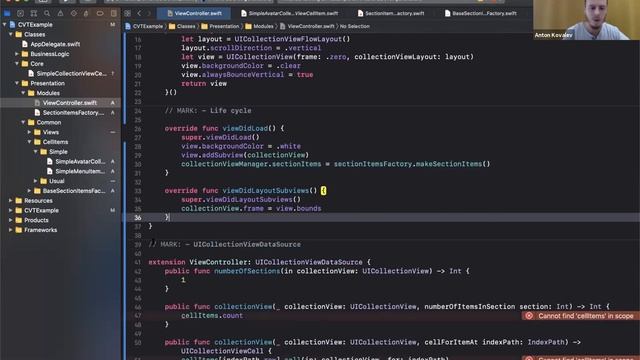Click the SimpleAvatarColl... file icon in navigator
The height and width of the screenshot is (360, 640).
point(50,161)
